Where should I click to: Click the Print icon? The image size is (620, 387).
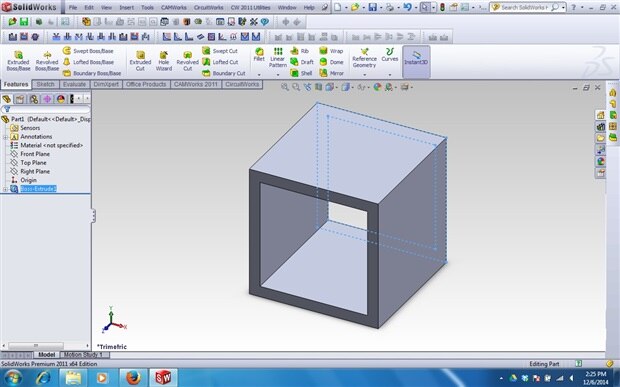(x=390, y=7)
